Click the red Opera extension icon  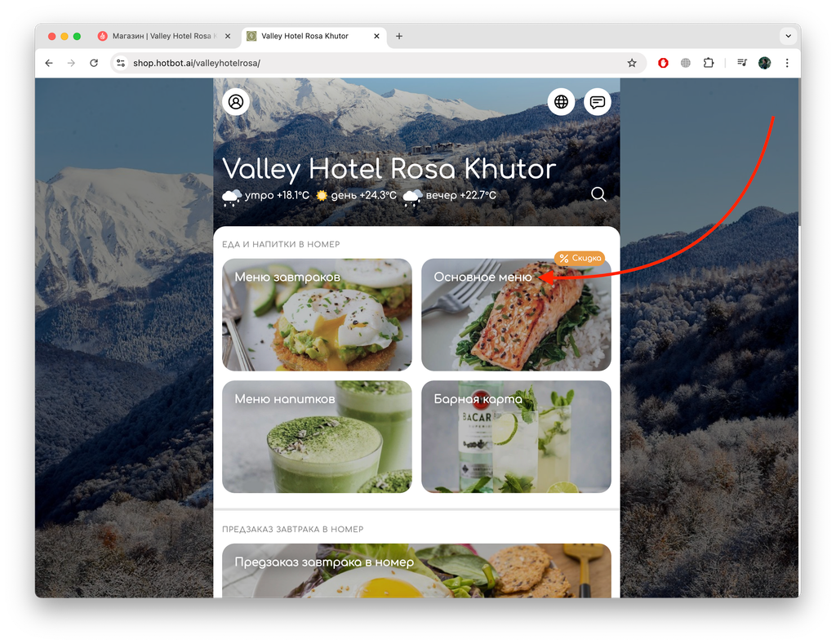(663, 63)
